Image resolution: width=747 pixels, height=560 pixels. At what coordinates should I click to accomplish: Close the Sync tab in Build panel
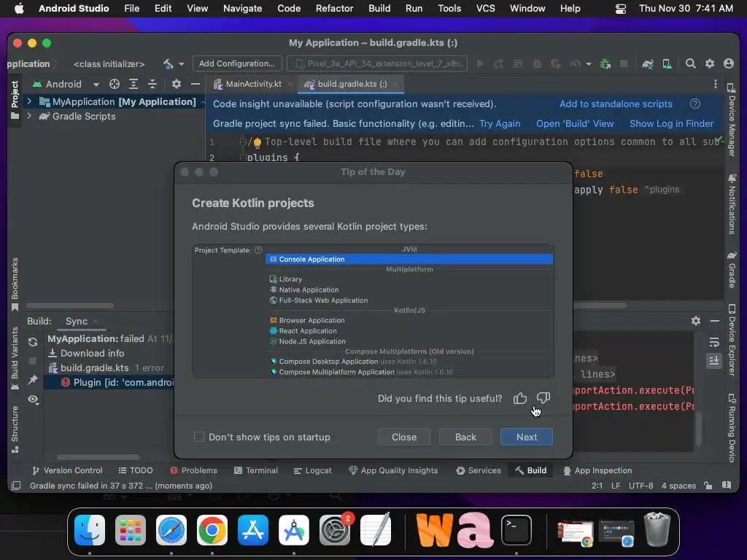tap(96, 322)
